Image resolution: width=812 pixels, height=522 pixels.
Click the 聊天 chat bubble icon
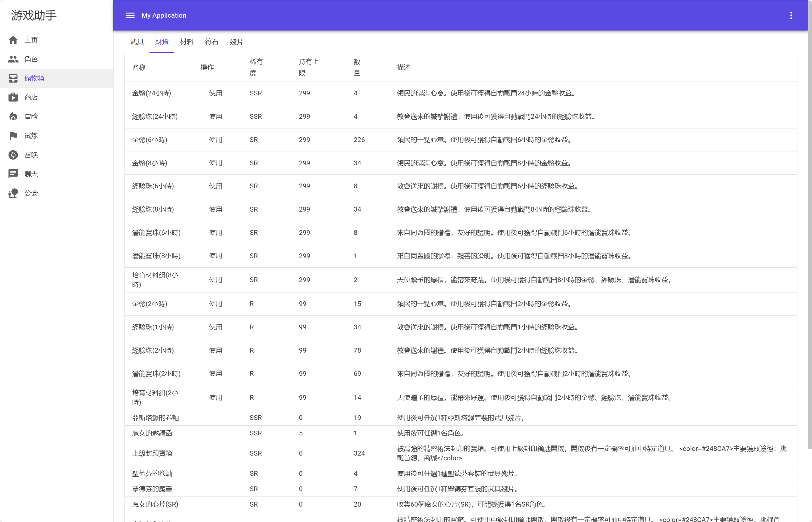[13, 174]
